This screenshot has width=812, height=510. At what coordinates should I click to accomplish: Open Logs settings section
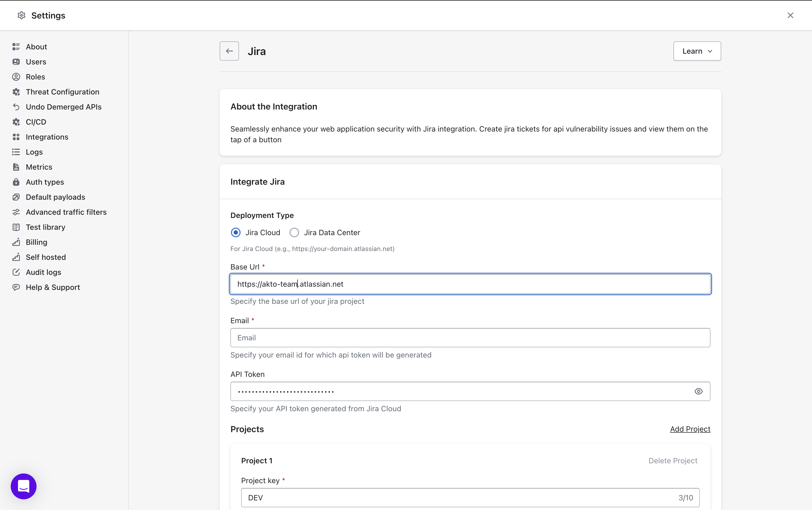click(34, 152)
